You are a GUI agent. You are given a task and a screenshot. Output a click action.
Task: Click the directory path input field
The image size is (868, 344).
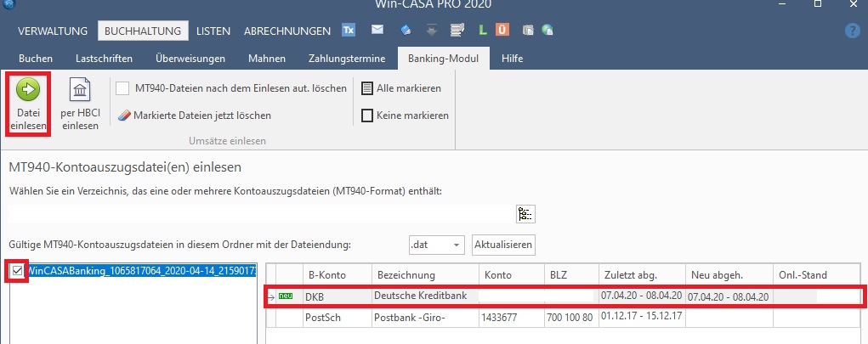(x=261, y=214)
